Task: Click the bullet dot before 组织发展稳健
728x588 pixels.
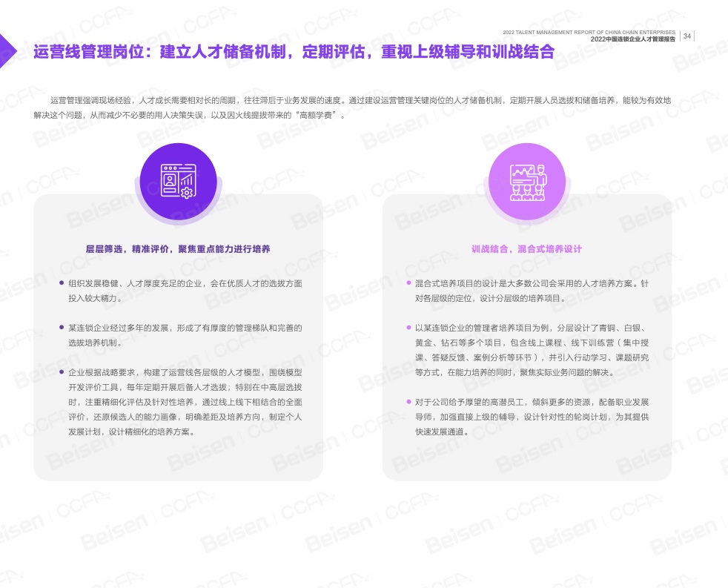Action: pos(62,283)
